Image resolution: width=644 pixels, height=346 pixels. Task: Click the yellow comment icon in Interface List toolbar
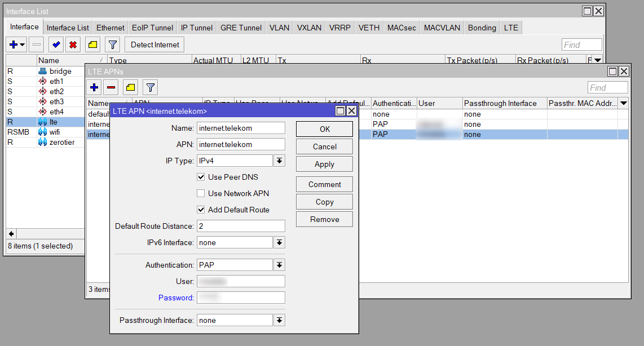pos(93,45)
